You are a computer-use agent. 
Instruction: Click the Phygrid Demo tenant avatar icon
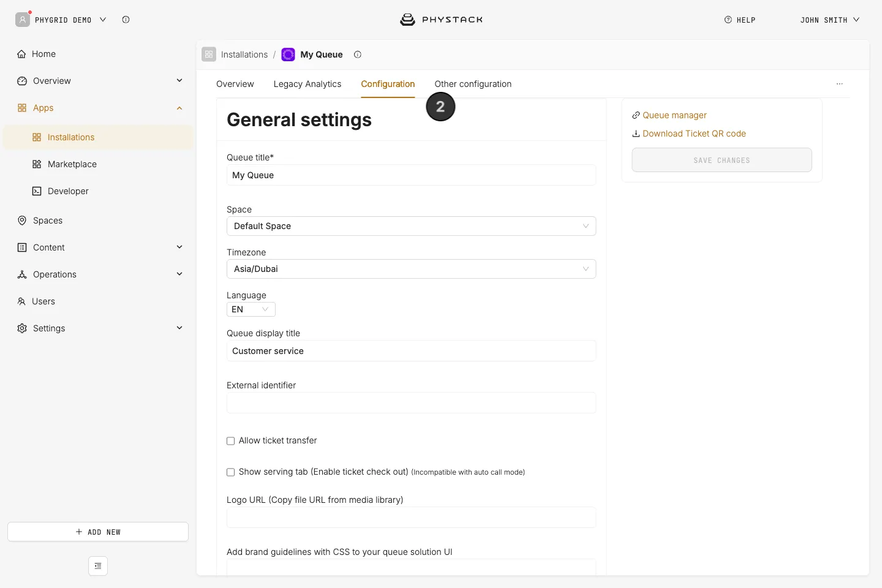[23, 20]
